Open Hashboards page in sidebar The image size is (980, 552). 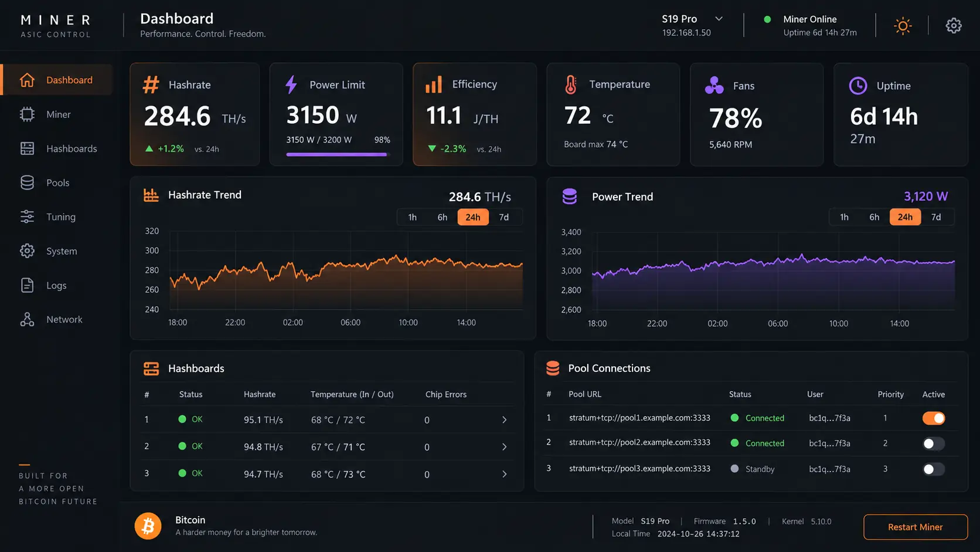point(57,148)
